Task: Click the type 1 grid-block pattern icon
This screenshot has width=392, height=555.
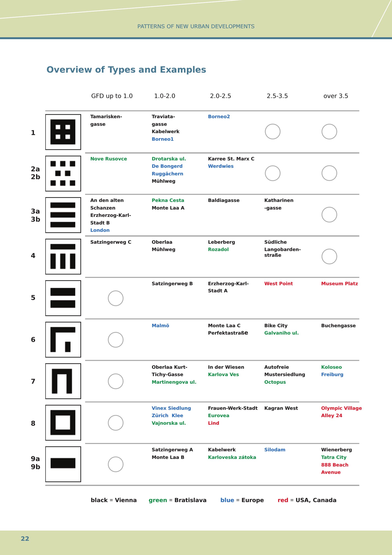Action: point(63,132)
